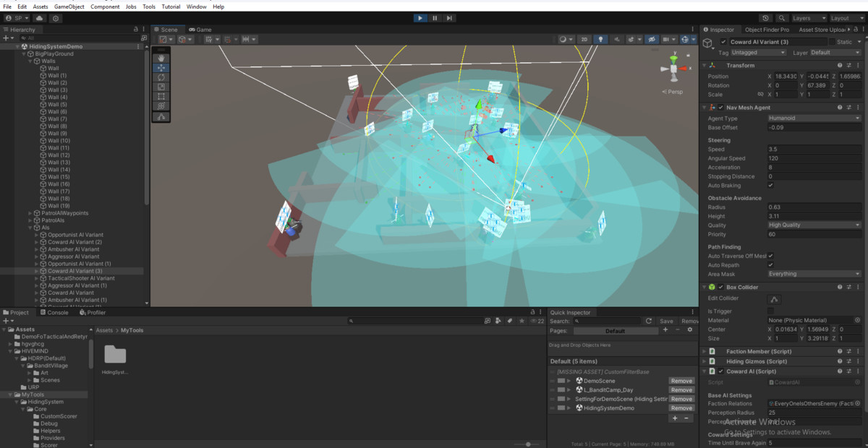Click the editor search icon beside Layers
The image size is (868, 448).
(782, 18)
